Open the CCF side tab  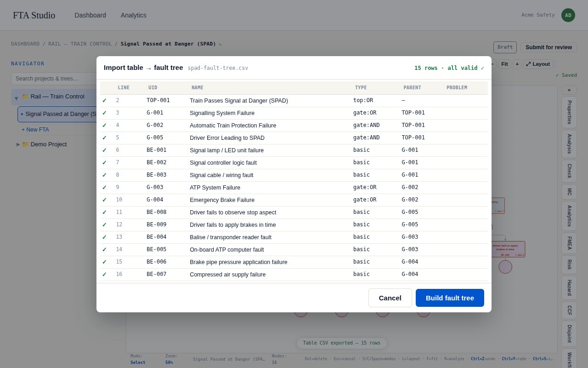tap(569, 310)
